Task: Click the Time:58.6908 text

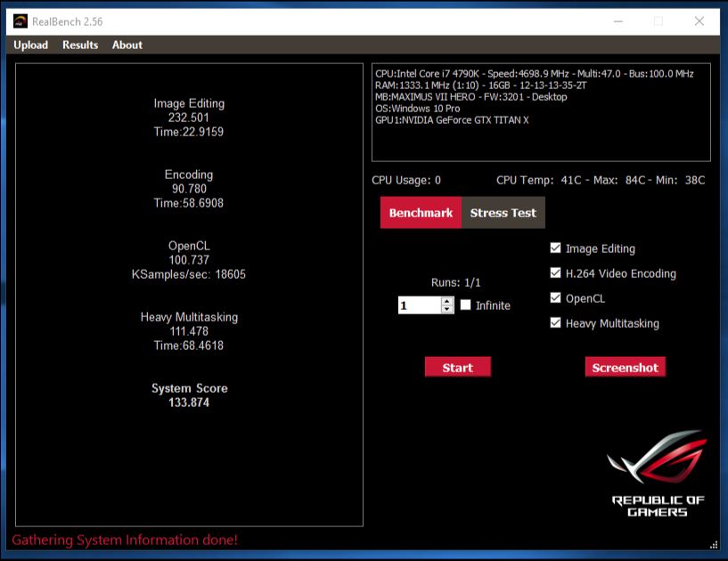Action: [189, 203]
